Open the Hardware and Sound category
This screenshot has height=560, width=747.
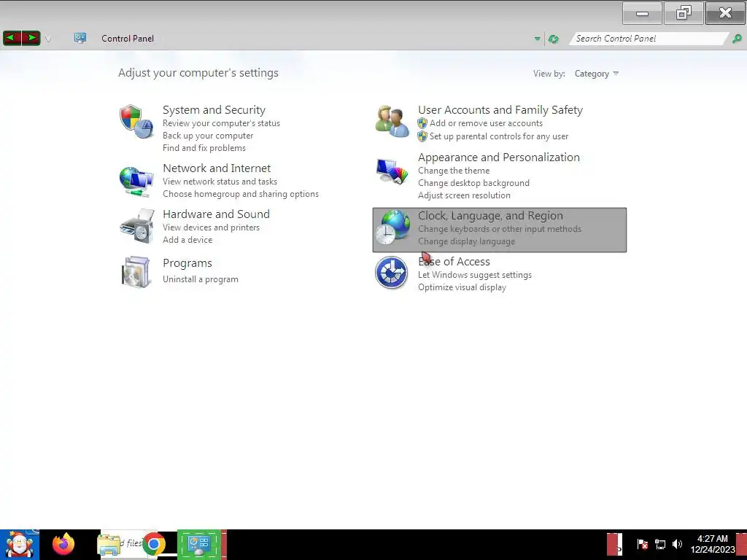[x=216, y=214]
